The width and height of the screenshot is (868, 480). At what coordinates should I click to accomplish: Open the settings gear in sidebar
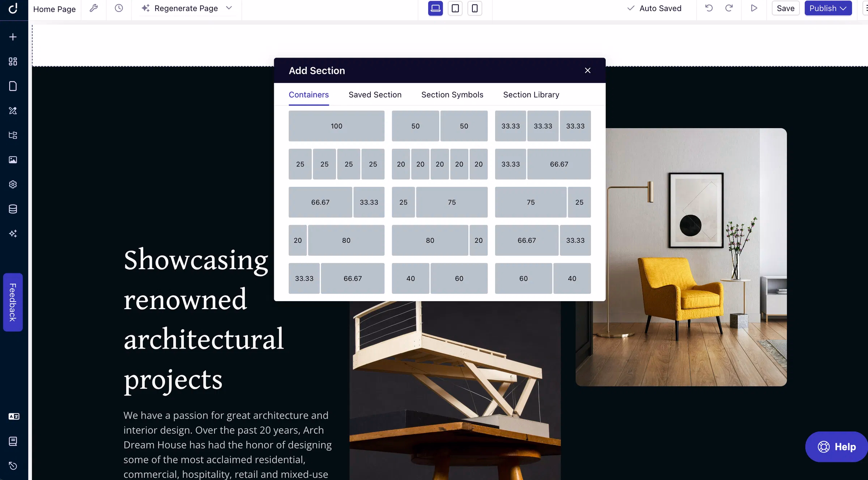[x=13, y=184]
